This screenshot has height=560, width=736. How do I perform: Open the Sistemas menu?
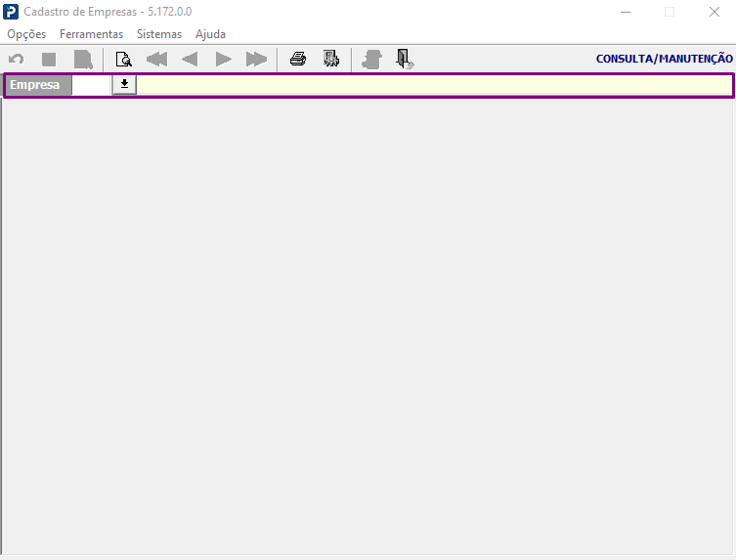tap(159, 34)
